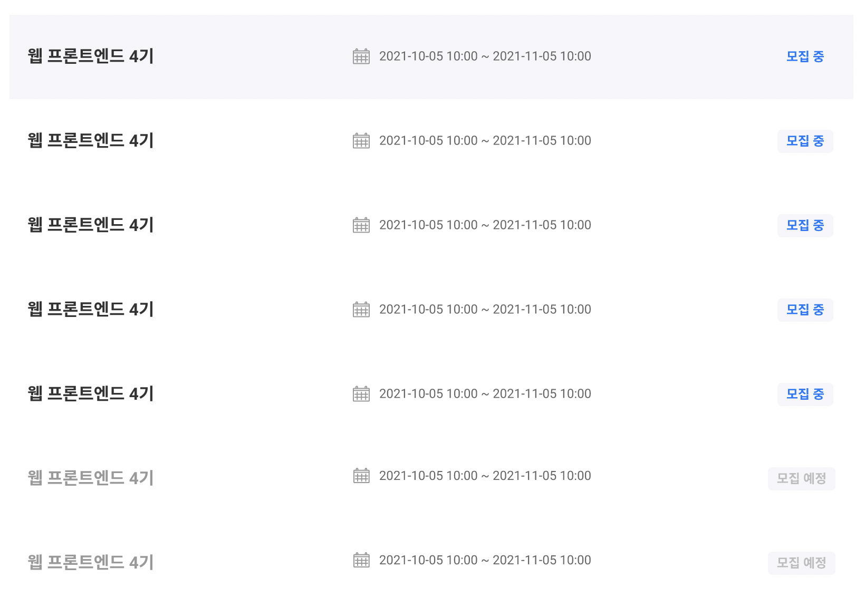The image size is (865, 616).
Task: Click the 모집 중 button on the fifth row
Action: 805,394
